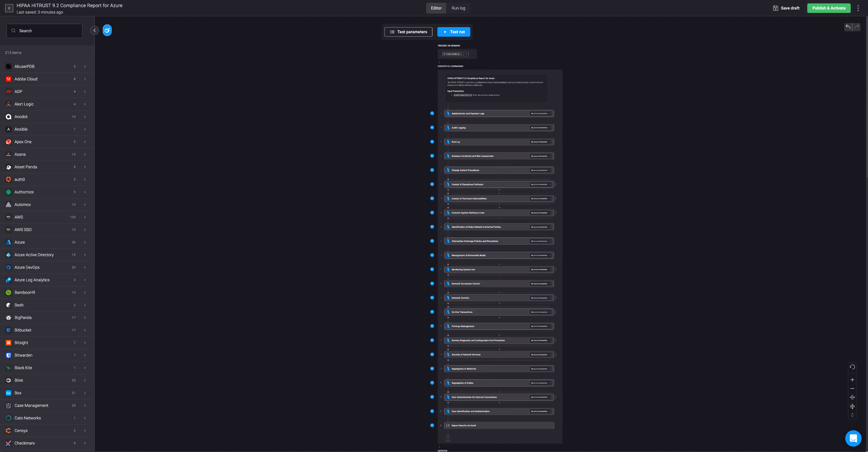Click the Azure icon on Monitoring System Use
Viewport: 868px width, 452px height.
coord(448,269)
